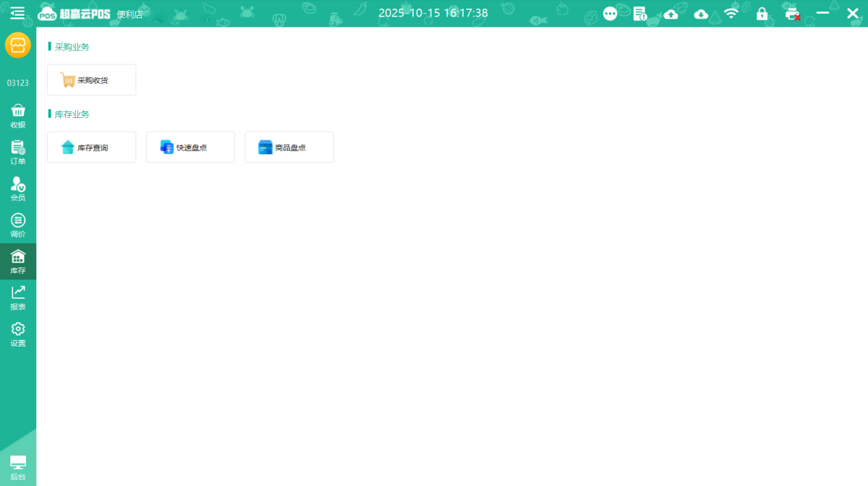Viewport: 868px width, 486px height.
Task: Switch to 后台 backend at bottom-left
Action: [x=17, y=467]
